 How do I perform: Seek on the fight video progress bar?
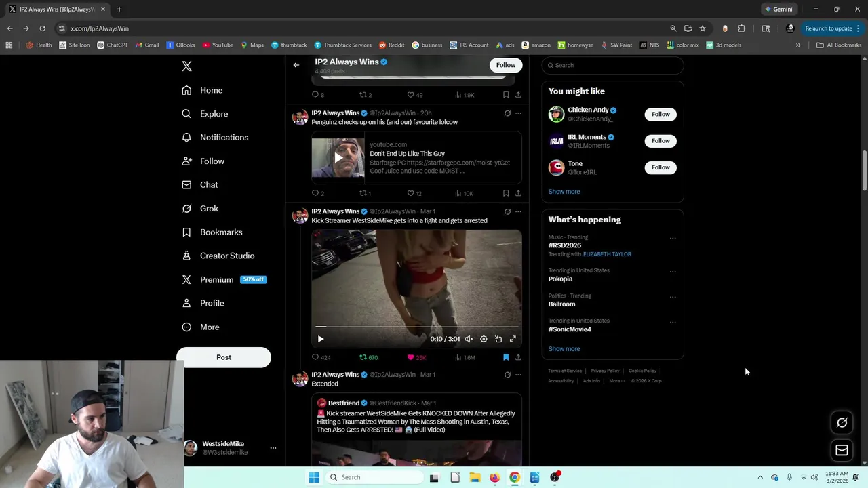point(416,327)
